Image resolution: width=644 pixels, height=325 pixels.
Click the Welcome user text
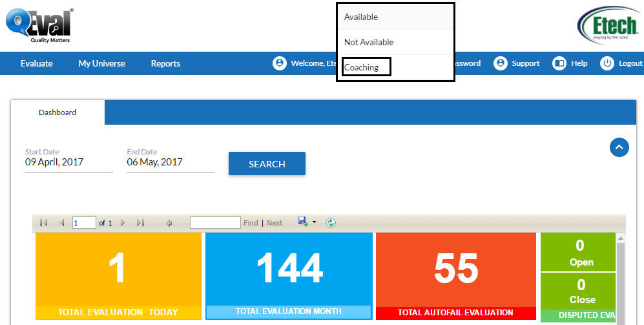tap(313, 63)
